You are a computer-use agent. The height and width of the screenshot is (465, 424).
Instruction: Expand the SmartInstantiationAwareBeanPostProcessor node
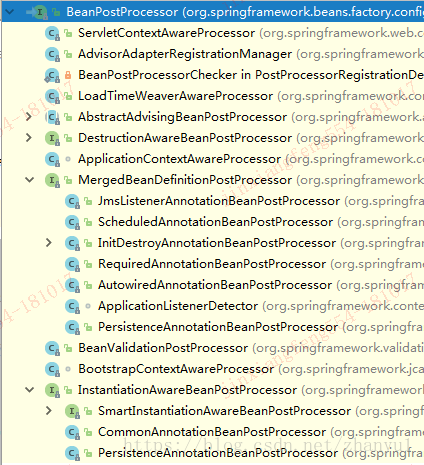49,411
